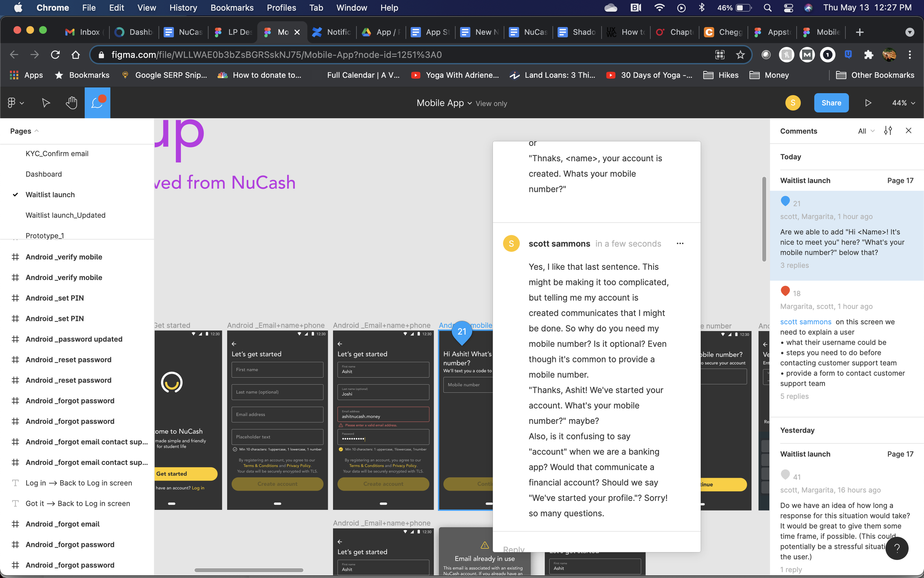Click the blue comment pin 21 on canvas
This screenshot has height=578, width=924.
click(462, 332)
